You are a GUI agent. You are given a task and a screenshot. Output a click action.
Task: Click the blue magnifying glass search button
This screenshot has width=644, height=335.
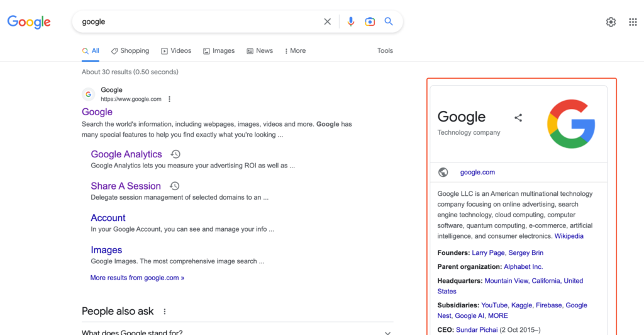click(x=389, y=21)
